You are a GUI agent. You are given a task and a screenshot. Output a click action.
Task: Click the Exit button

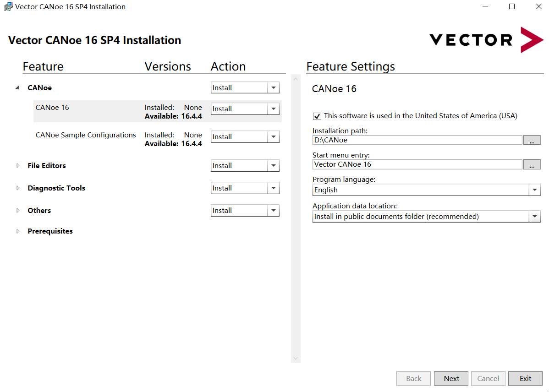[x=525, y=379]
